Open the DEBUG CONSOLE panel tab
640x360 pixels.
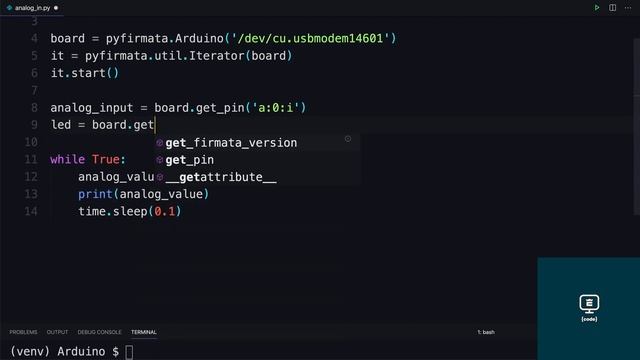pyautogui.click(x=99, y=332)
